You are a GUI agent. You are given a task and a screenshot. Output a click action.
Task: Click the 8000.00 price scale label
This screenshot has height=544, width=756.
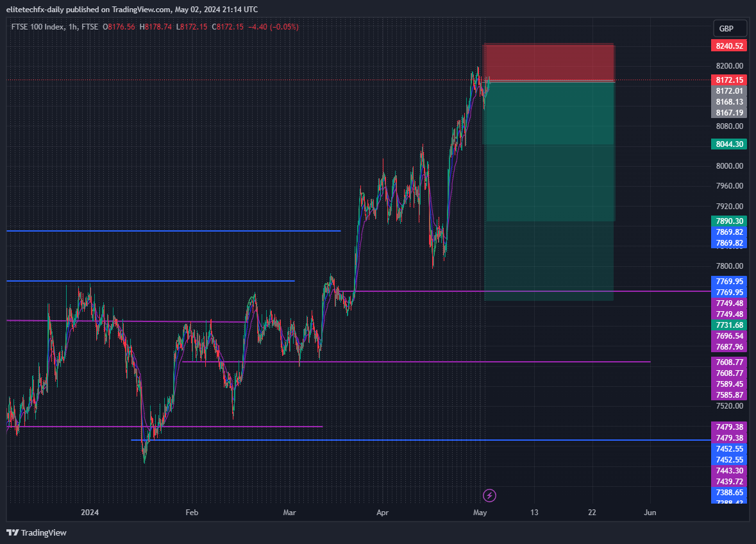tap(730, 166)
